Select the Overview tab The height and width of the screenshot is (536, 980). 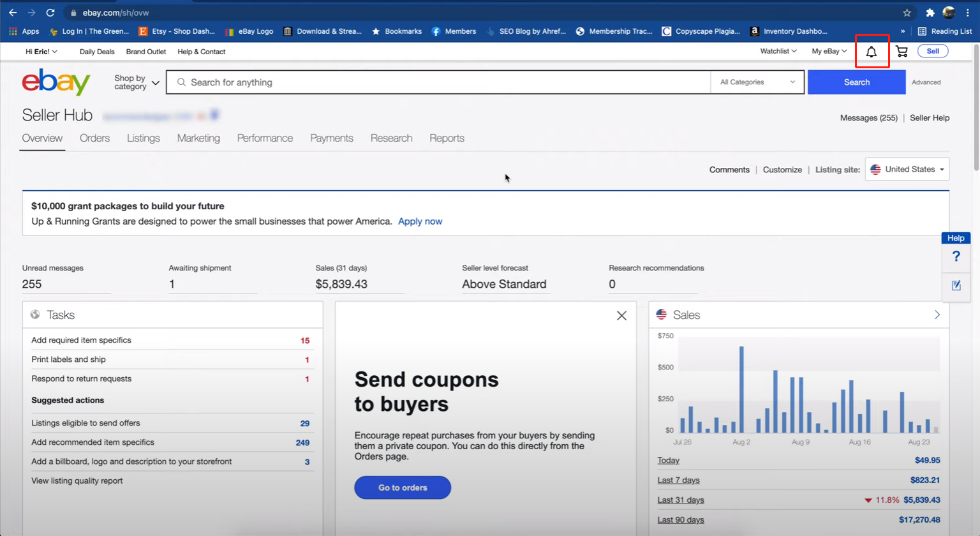(x=42, y=138)
